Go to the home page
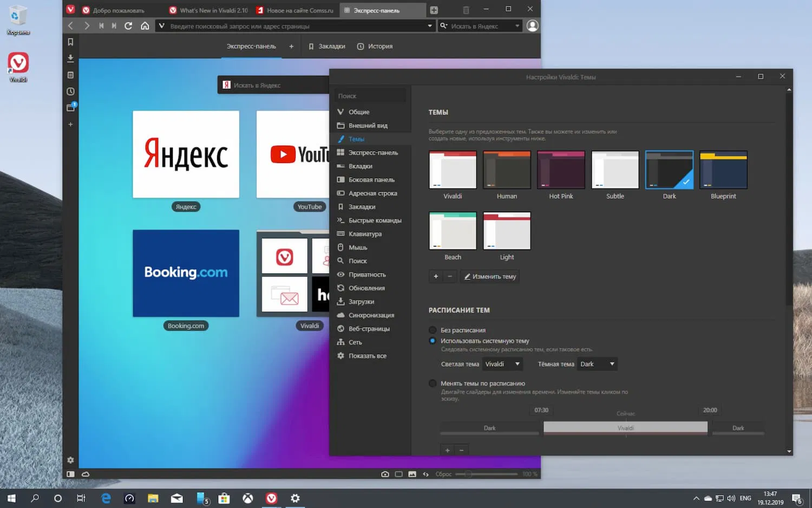812x508 pixels. tap(145, 25)
